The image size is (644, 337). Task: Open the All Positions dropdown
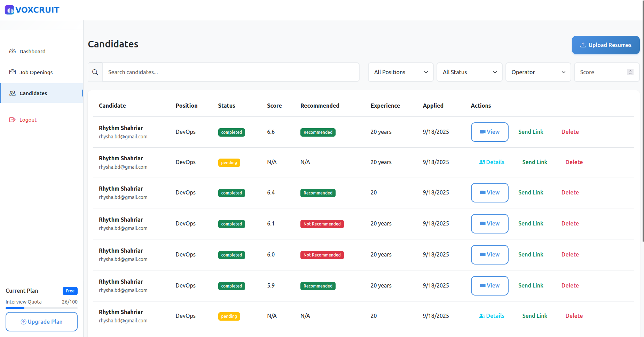click(400, 72)
